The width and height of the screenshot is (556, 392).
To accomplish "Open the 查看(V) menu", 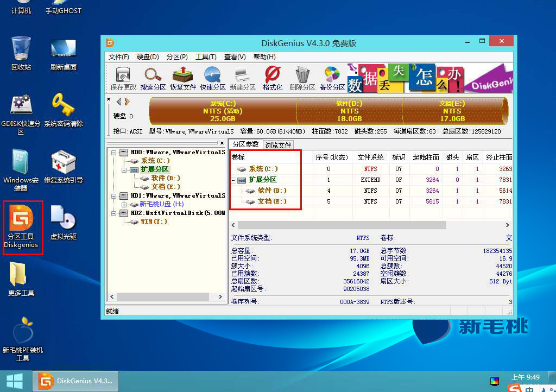I will click(235, 57).
